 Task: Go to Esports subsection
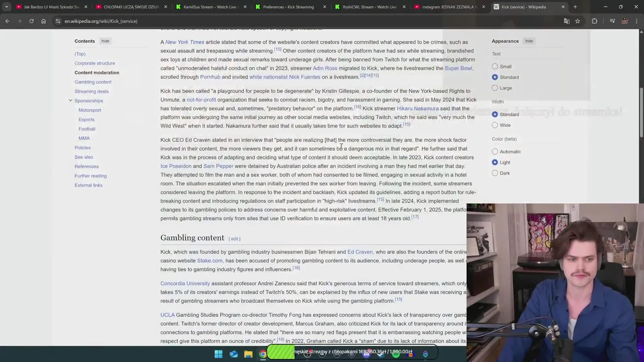click(x=87, y=119)
